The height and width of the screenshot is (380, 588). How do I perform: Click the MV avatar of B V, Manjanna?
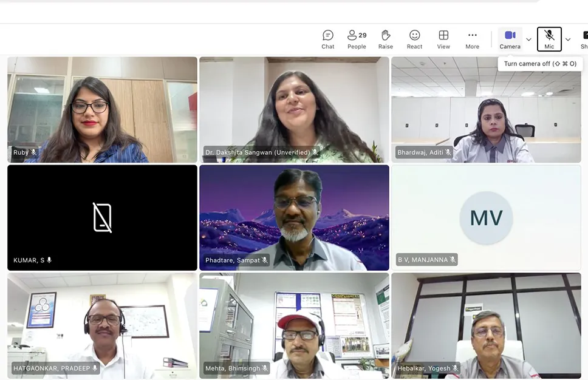(x=486, y=217)
